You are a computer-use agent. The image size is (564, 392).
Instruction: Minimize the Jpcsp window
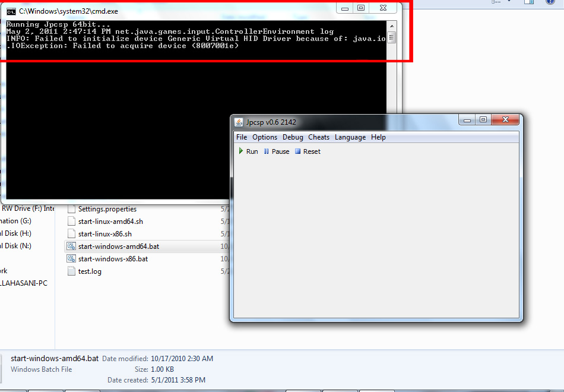(467, 120)
